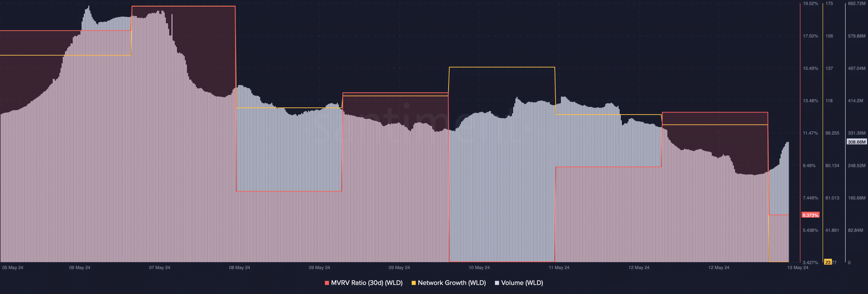Click the 175 network growth axis label
The width and height of the screenshot is (868, 294).
coord(829,3)
